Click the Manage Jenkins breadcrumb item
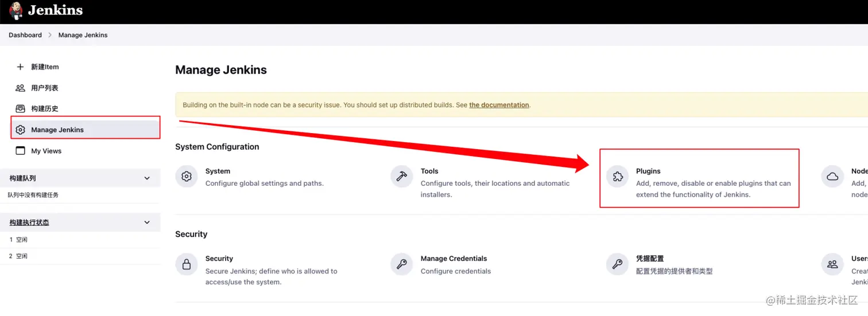The height and width of the screenshot is (316, 868). click(83, 35)
